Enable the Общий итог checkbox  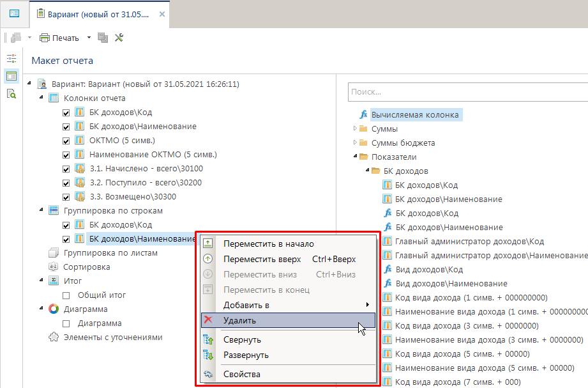[66, 295]
